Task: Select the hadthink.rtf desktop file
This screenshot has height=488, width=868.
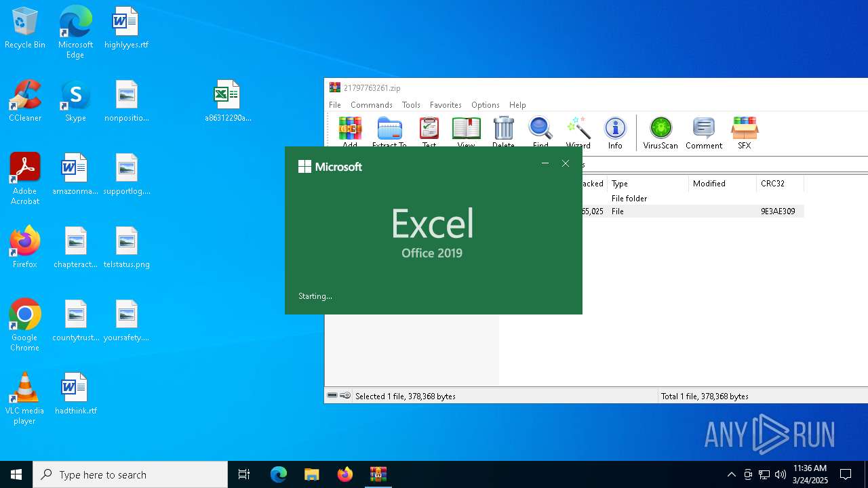Action: tap(75, 394)
